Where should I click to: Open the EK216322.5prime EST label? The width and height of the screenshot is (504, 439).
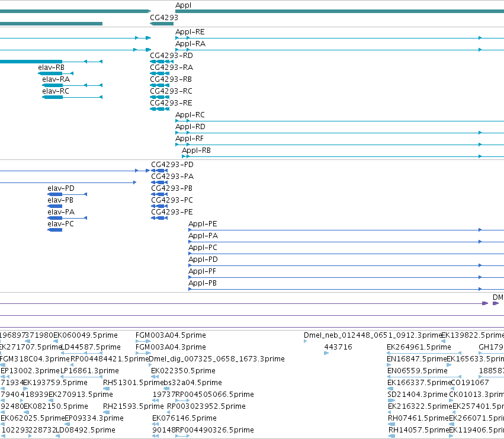(x=420, y=407)
